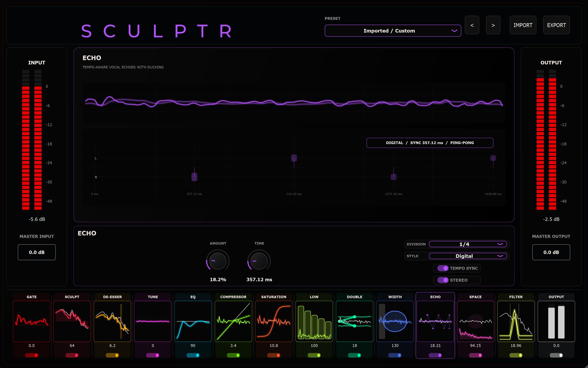The width and height of the screenshot is (588, 368).
Task: Click the -2.5 dB output level reading
Action: (551, 219)
